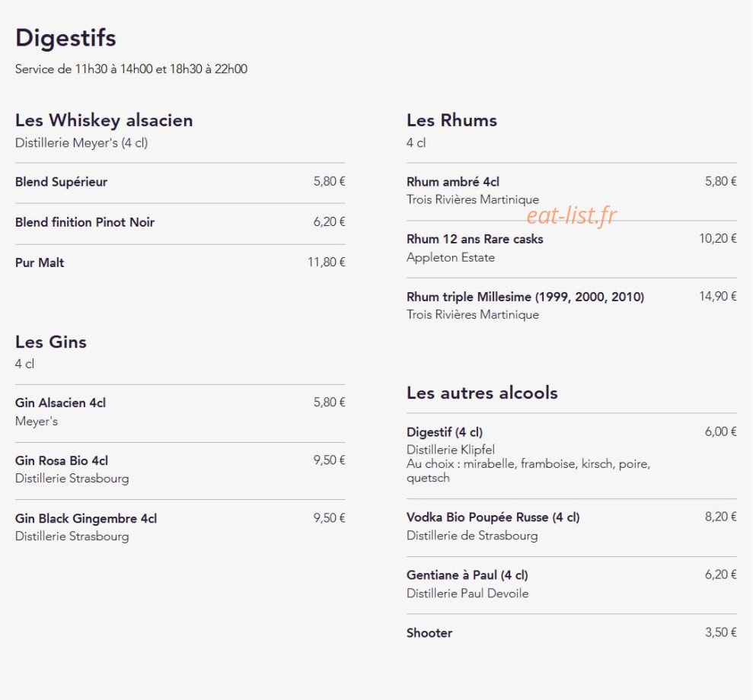Click the eat-list.fr watermark link

tap(572, 215)
